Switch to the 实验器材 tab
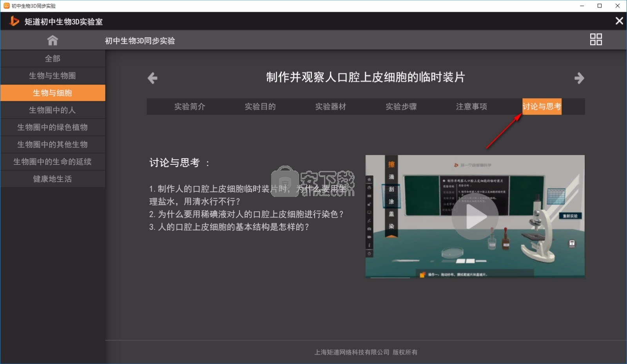 click(331, 106)
